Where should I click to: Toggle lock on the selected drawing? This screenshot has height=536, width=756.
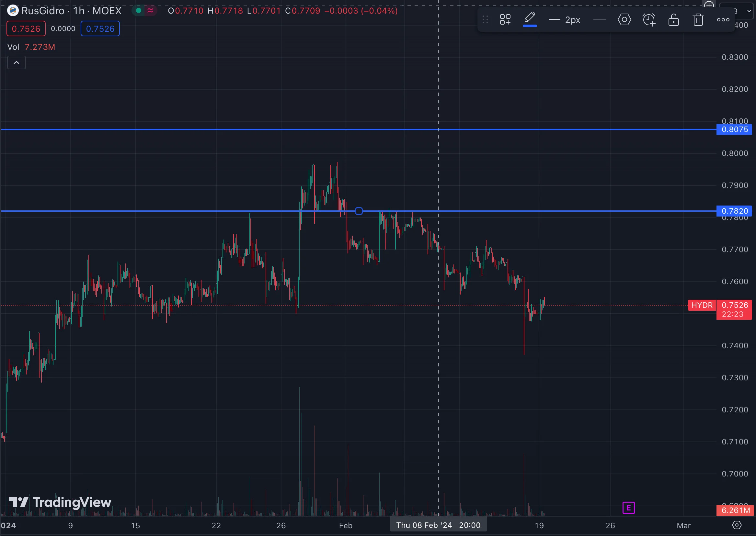tap(673, 20)
